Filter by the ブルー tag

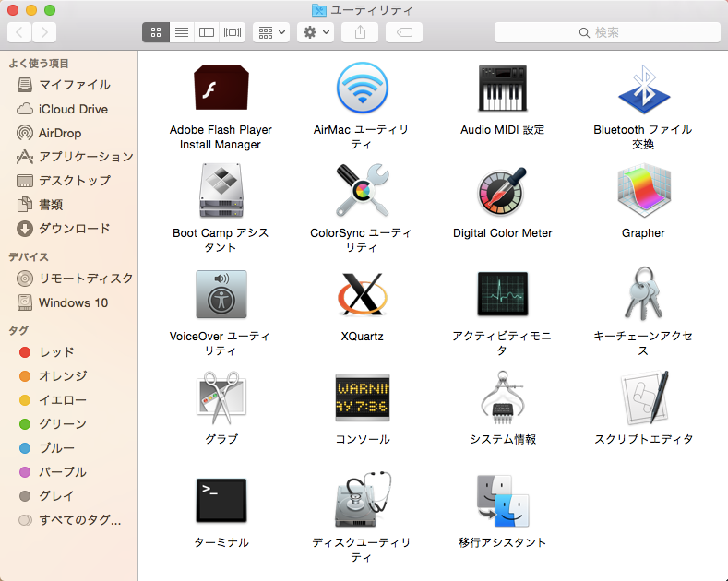(68, 448)
